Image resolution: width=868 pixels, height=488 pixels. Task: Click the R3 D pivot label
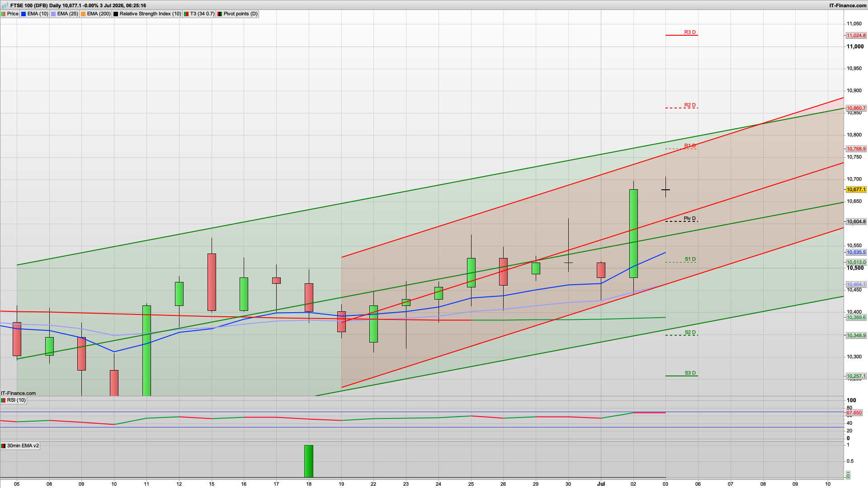point(690,32)
